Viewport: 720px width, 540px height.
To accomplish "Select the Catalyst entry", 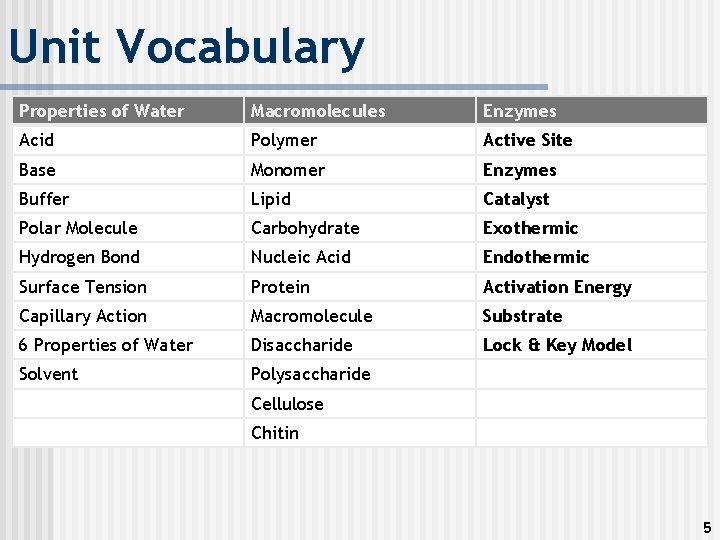I will (x=516, y=199).
